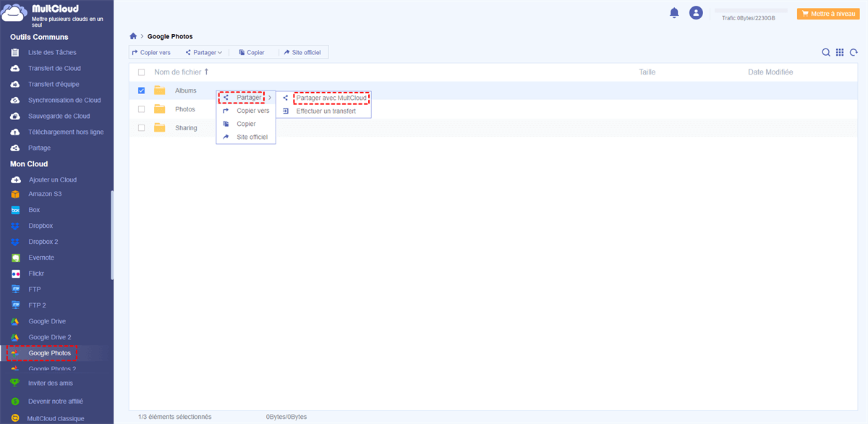Click the Taille column header
Screen dimensions: 868x424
pos(647,72)
